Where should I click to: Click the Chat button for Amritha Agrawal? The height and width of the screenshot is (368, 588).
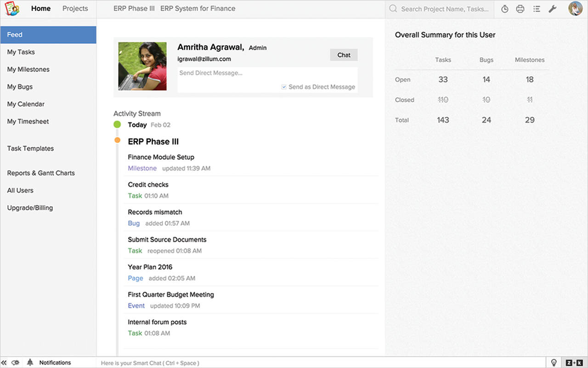(344, 55)
